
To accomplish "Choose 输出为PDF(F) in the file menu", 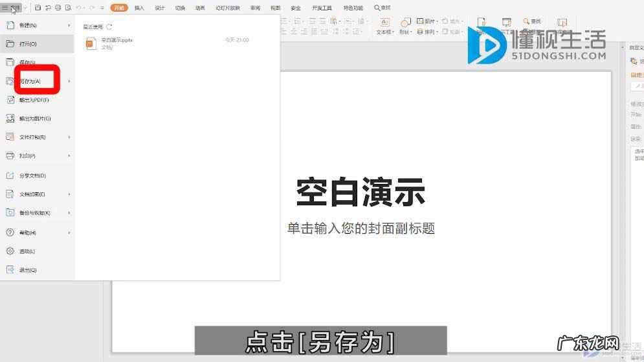I will pyautogui.click(x=37, y=100).
